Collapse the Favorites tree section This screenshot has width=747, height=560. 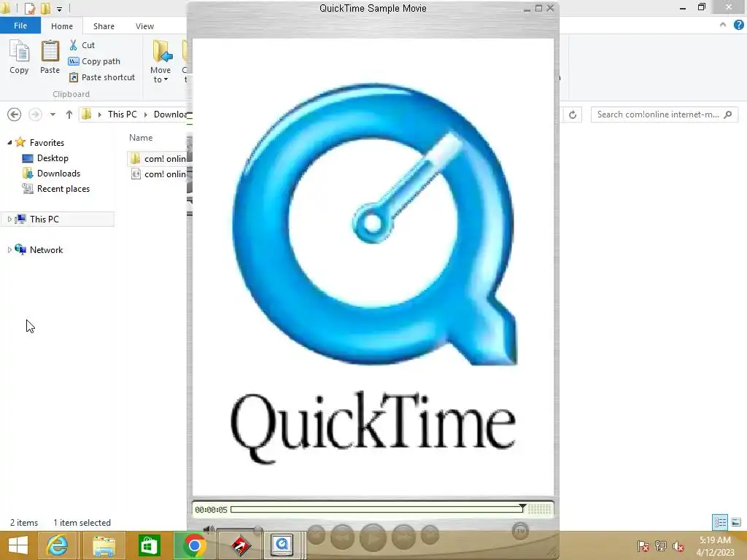[x=9, y=142]
